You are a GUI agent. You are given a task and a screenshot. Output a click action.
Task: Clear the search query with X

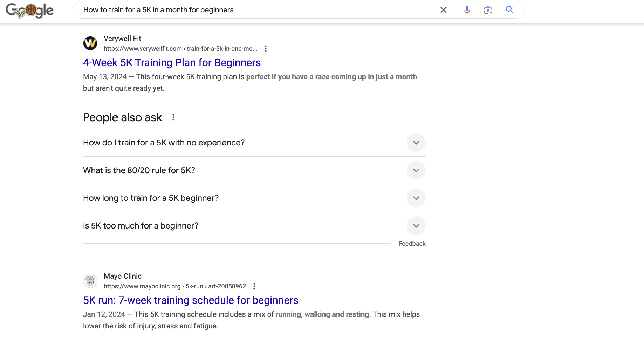(443, 10)
